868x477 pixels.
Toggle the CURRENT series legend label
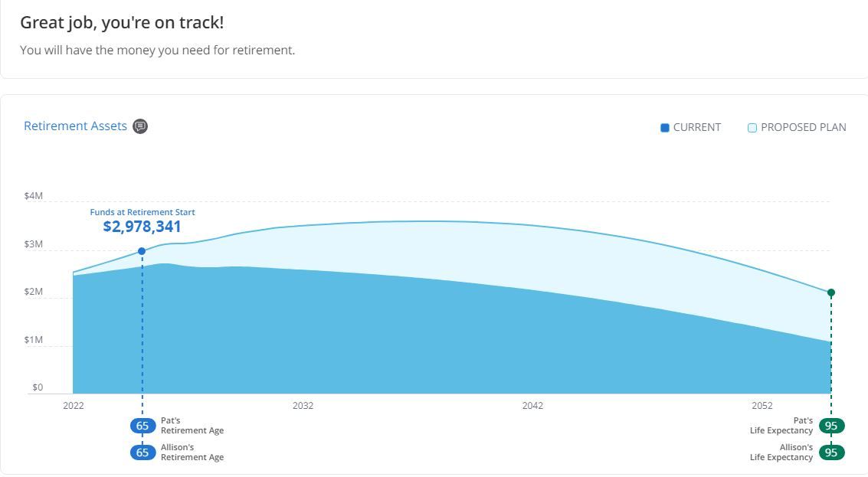point(696,128)
